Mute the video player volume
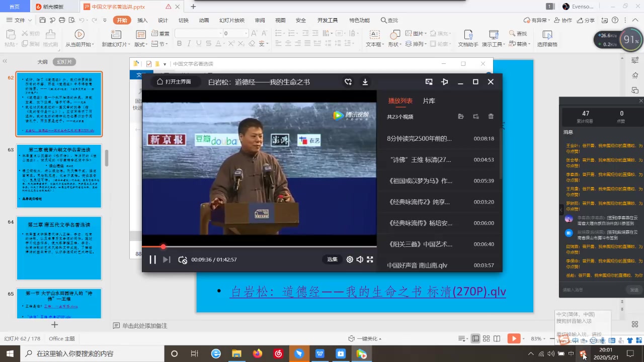Viewport: 644px width, 362px height. [360, 259]
